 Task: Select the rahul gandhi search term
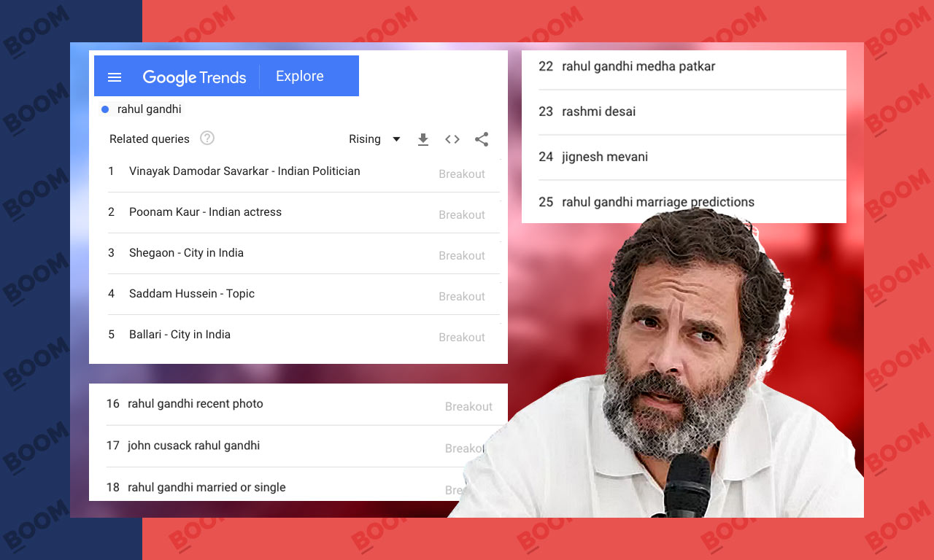pos(149,109)
